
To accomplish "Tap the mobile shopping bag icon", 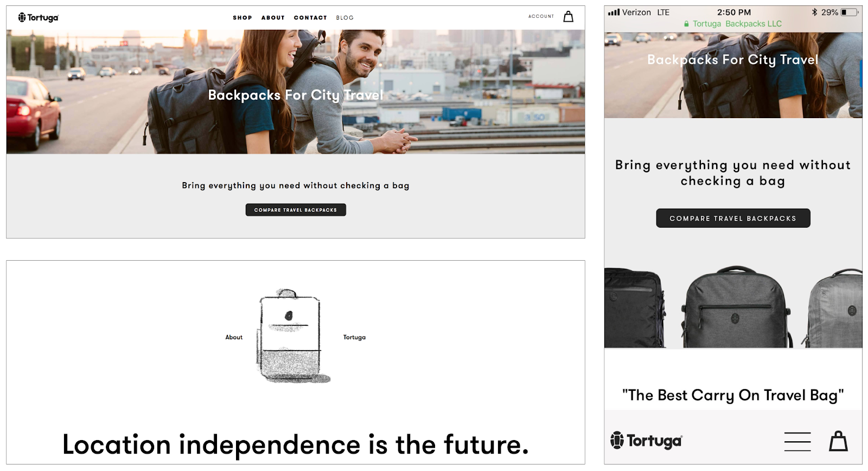I will pyautogui.click(x=838, y=441).
